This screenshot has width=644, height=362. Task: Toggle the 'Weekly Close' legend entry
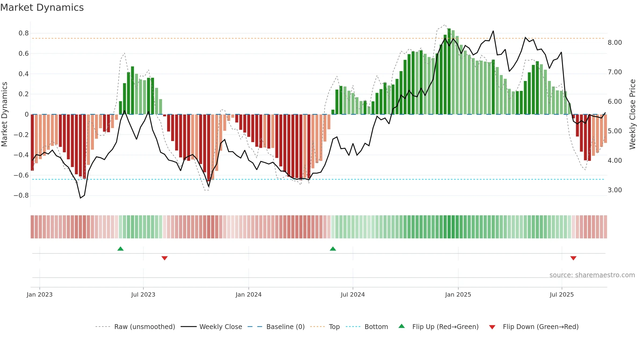tap(211, 327)
